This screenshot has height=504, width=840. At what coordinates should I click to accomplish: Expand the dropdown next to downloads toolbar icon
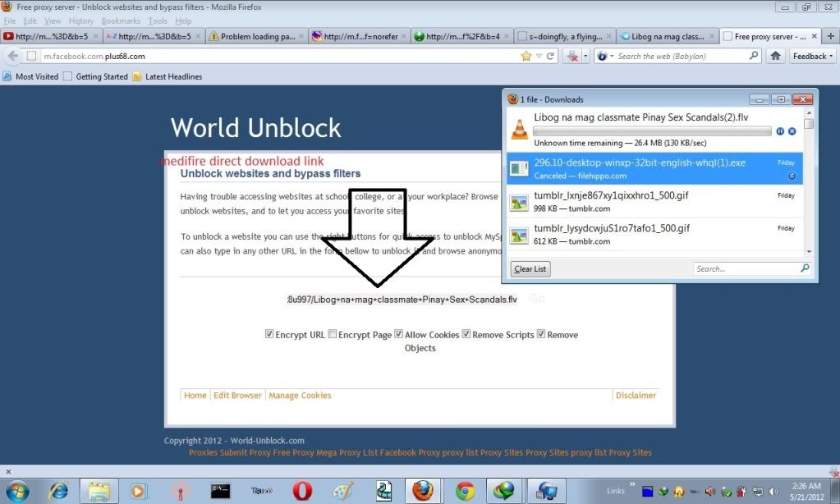point(585,56)
